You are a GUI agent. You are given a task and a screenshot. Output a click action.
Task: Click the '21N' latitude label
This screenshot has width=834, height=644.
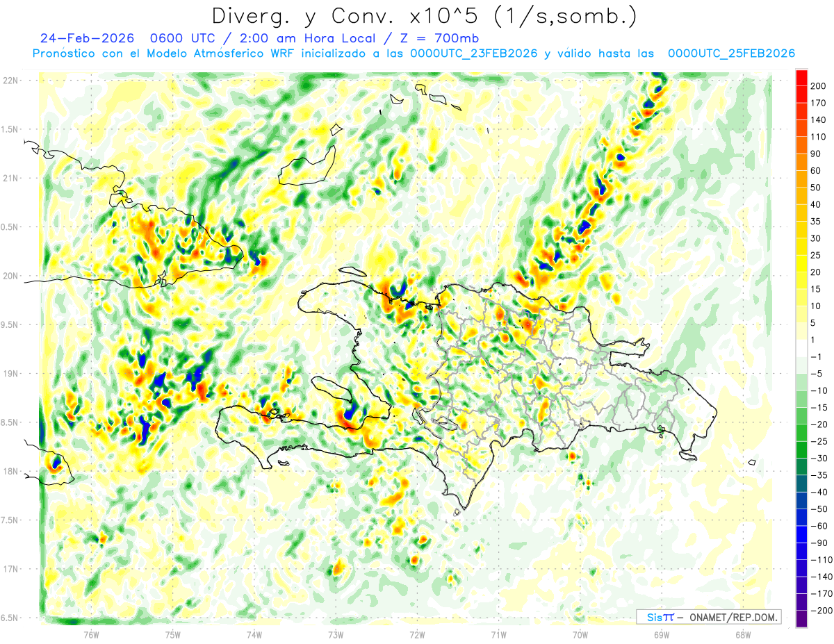click(10, 178)
